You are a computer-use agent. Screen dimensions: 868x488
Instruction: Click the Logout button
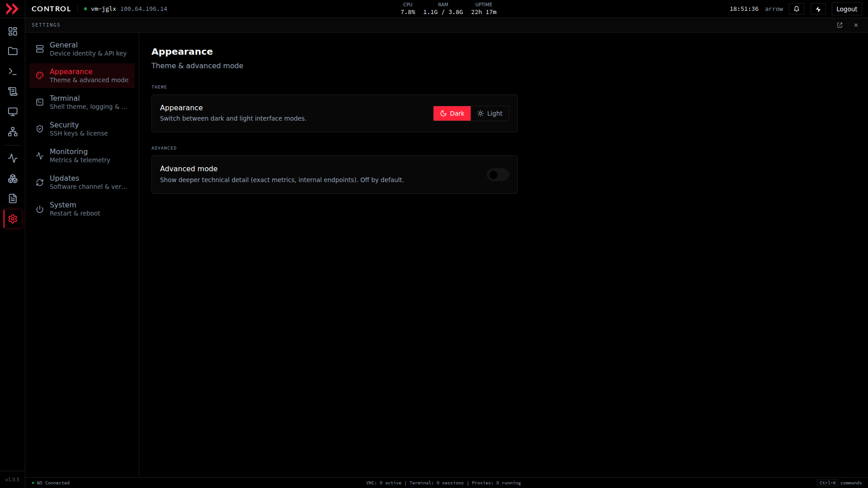pos(847,9)
